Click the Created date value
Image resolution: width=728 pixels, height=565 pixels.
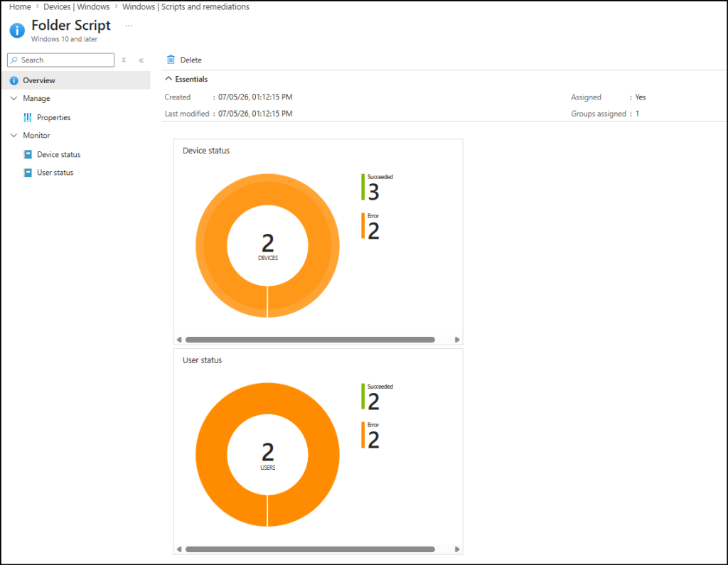[255, 97]
